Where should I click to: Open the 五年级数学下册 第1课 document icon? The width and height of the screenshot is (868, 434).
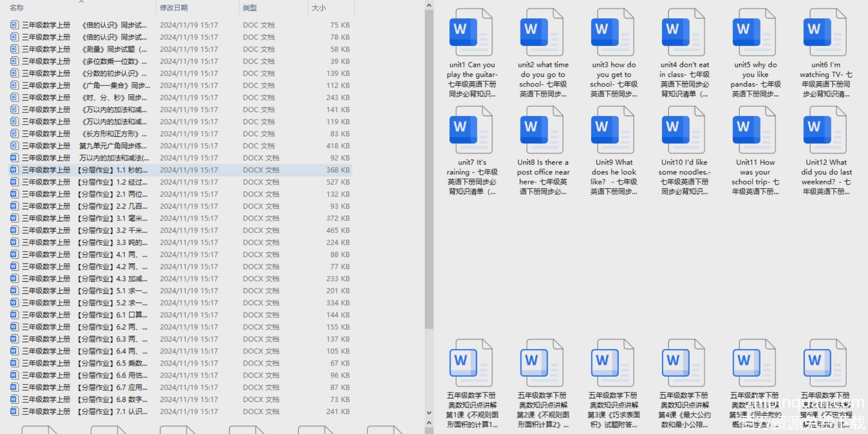coord(471,363)
